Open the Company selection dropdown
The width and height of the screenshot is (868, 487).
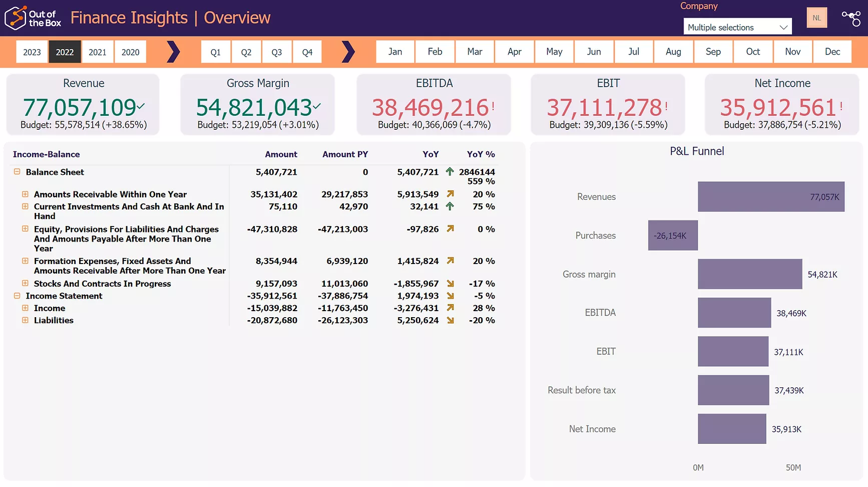point(737,27)
